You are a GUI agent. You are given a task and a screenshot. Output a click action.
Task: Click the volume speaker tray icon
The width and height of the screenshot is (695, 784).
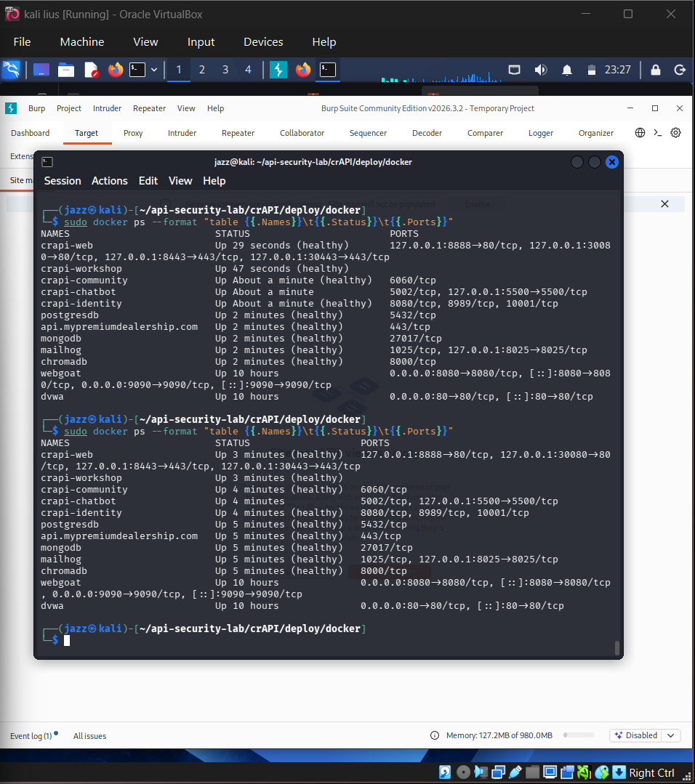tap(540, 70)
